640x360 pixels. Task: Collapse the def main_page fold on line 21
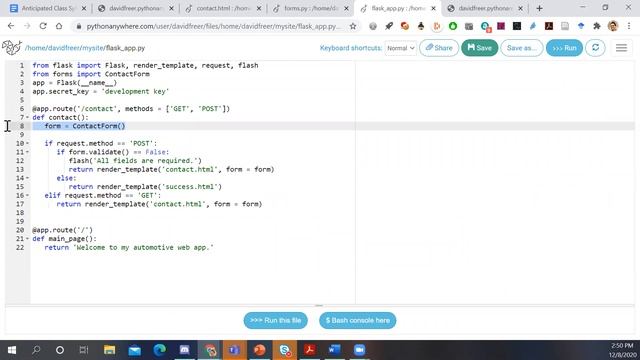tap(27, 239)
